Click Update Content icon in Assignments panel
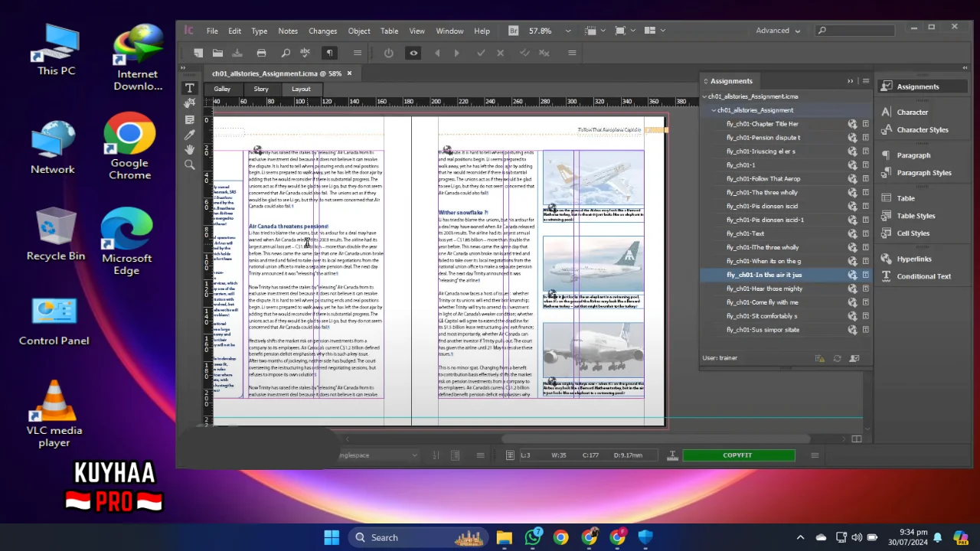The image size is (980, 551). point(837,358)
